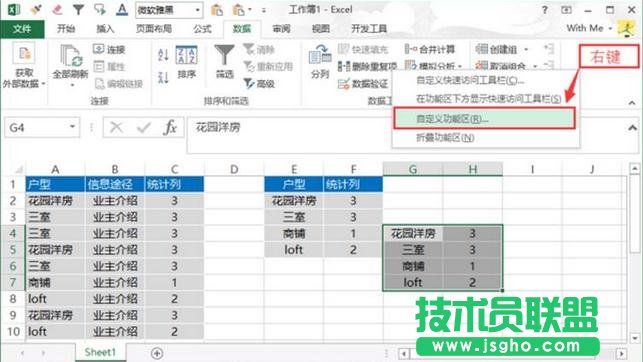The image size is (643, 362).
Task: Click cell B1 信息途径 header
Action: click(115, 184)
